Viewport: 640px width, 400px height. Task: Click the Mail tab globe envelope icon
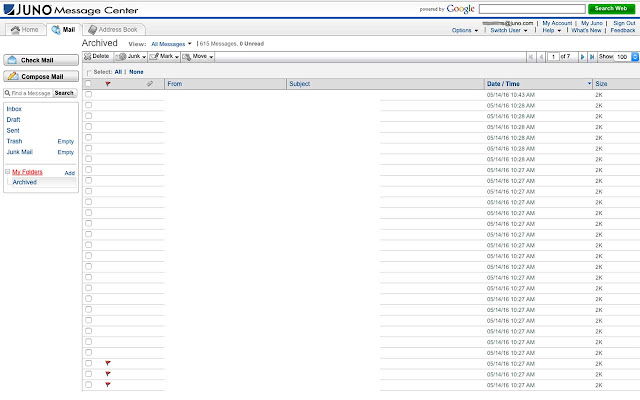coord(56,30)
